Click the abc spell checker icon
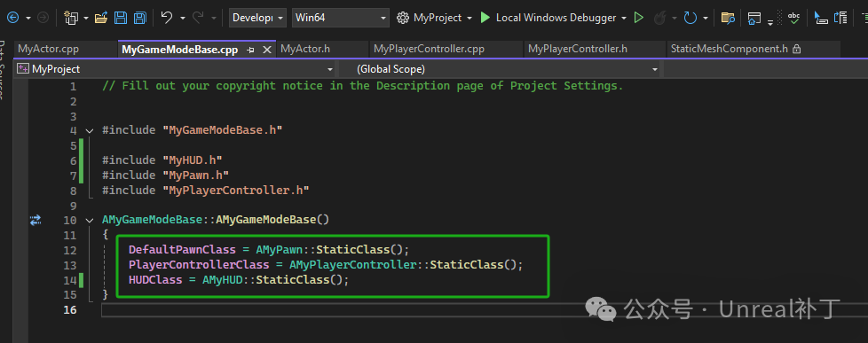Viewport: 868px width, 343px height. 793,19
